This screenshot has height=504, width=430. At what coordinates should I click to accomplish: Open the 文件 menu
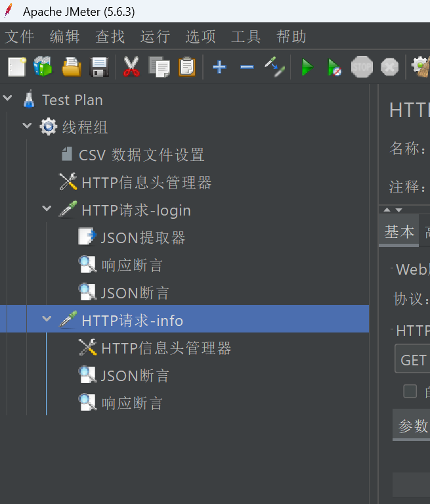20,36
